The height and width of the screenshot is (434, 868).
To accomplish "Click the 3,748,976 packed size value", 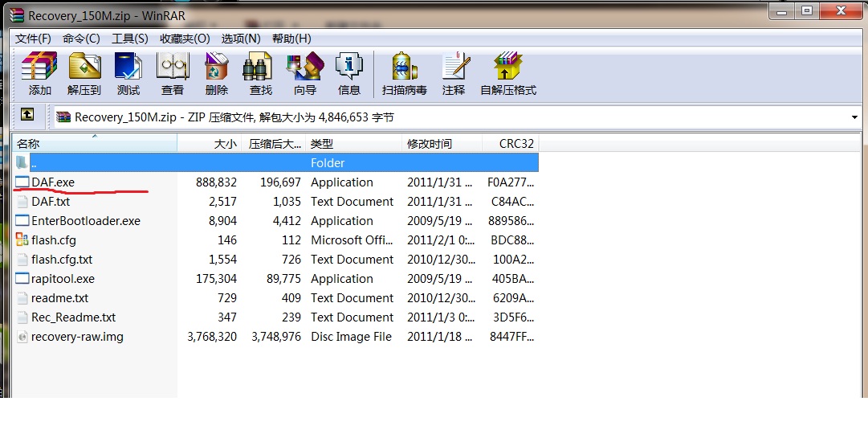I will [276, 337].
